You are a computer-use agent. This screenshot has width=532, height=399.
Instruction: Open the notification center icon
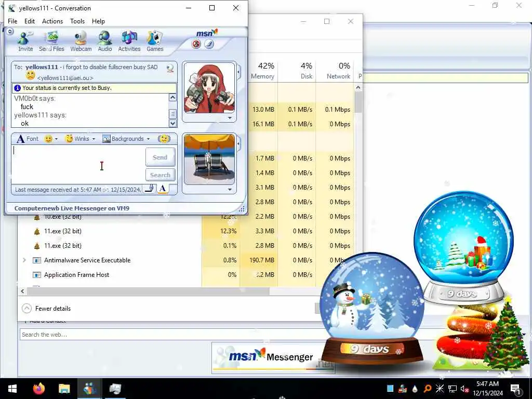[515, 389]
